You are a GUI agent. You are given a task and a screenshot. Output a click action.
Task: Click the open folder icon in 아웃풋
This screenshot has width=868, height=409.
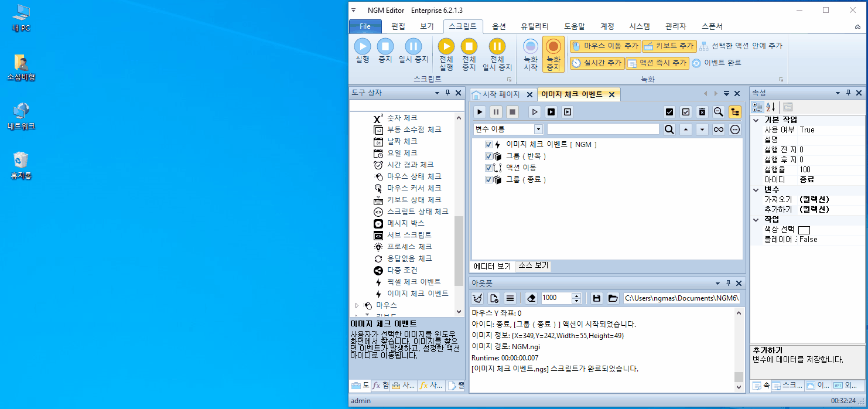613,298
